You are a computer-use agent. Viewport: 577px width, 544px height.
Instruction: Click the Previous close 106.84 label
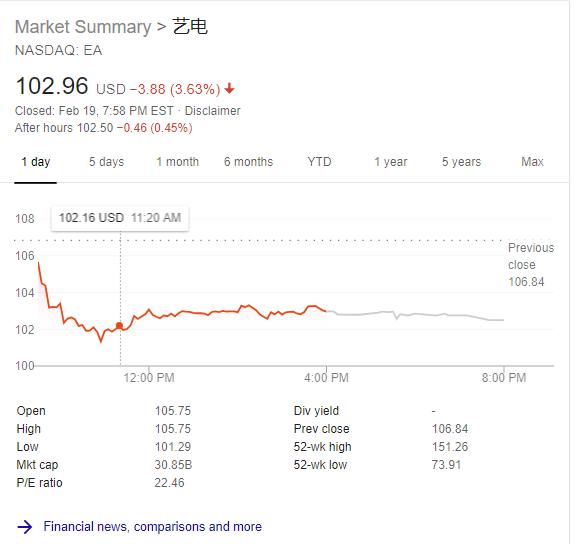click(531, 265)
